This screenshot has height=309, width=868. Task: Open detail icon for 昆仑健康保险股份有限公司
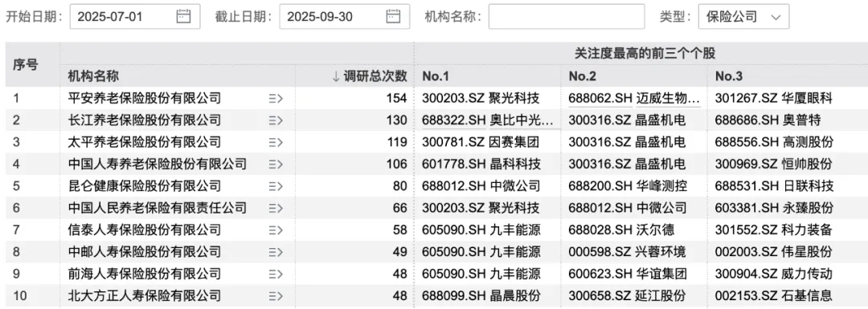276,186
